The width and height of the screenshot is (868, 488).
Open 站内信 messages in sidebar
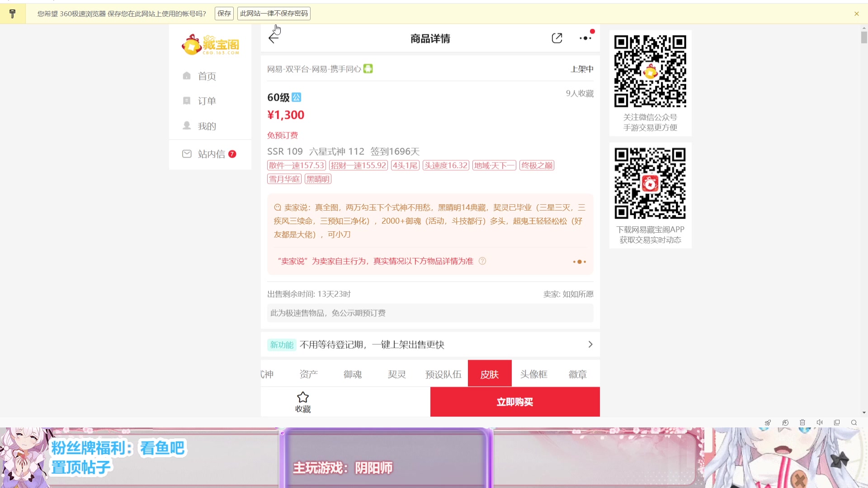(x=212, y=154)
